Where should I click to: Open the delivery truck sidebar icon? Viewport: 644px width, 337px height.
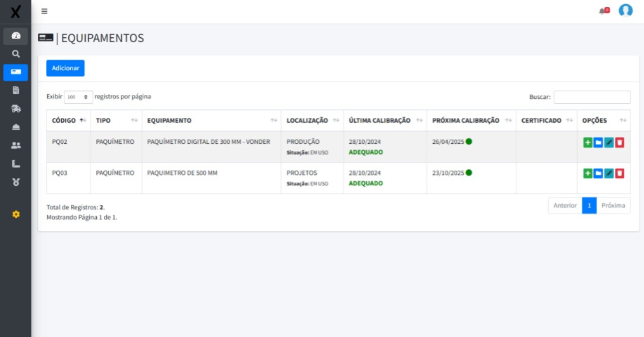(x=16, y=109)
